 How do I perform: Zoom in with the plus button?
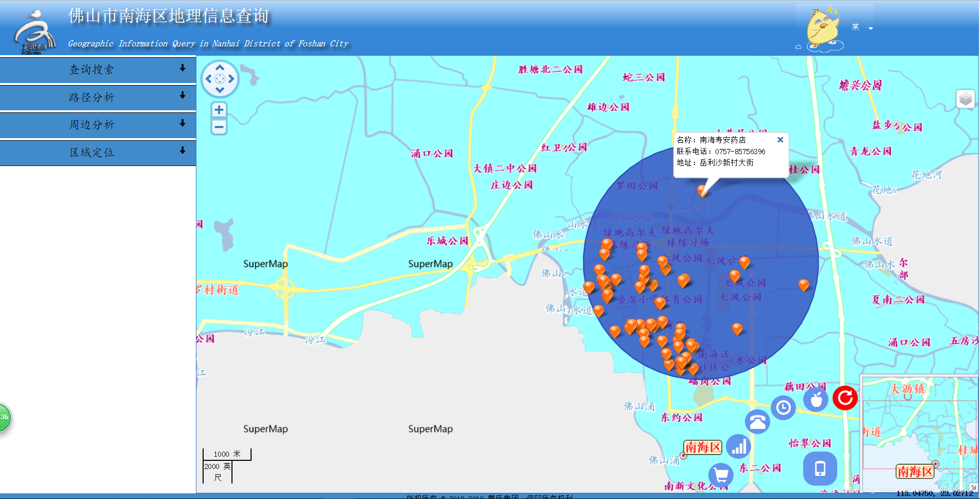[x=219, y=110]
